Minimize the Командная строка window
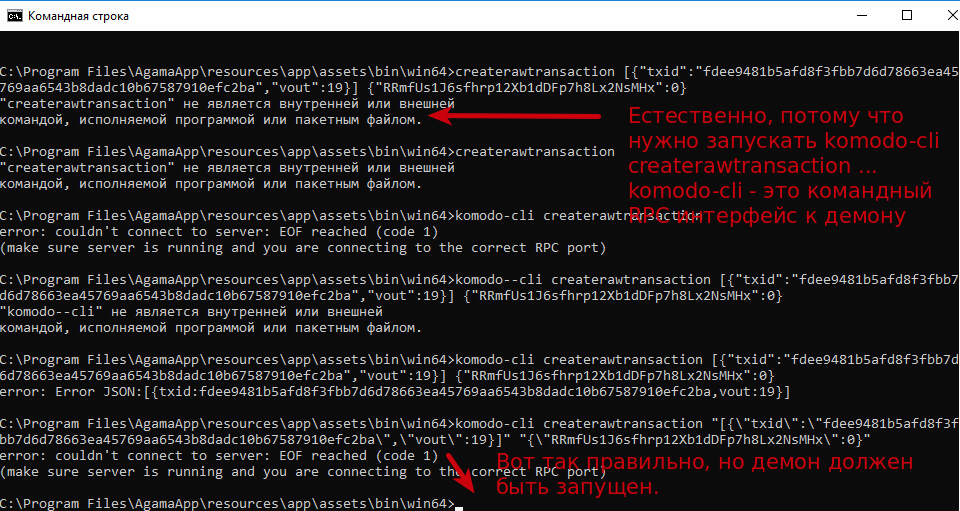The width and height of the screenshot is (960, 511). (x=862, y=15)
